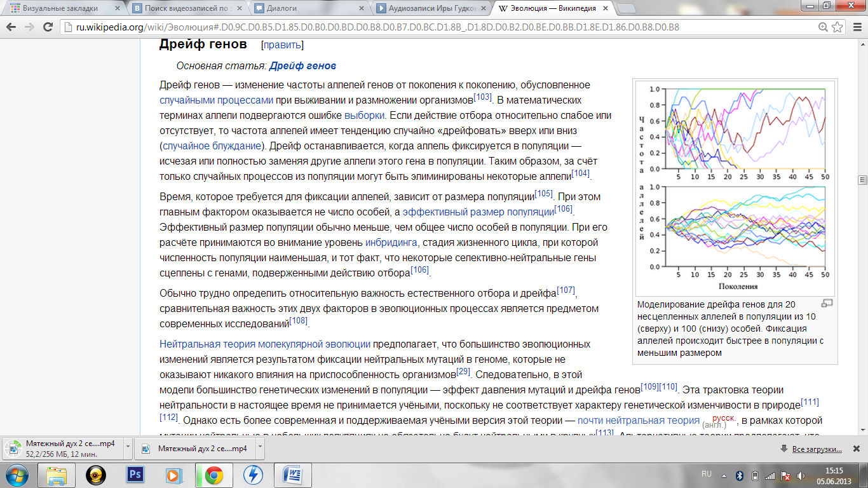This screenshot has width=868, height=488.
Task: Launch the AIMP player taskbar icon
Action: (x=96, y=475)
